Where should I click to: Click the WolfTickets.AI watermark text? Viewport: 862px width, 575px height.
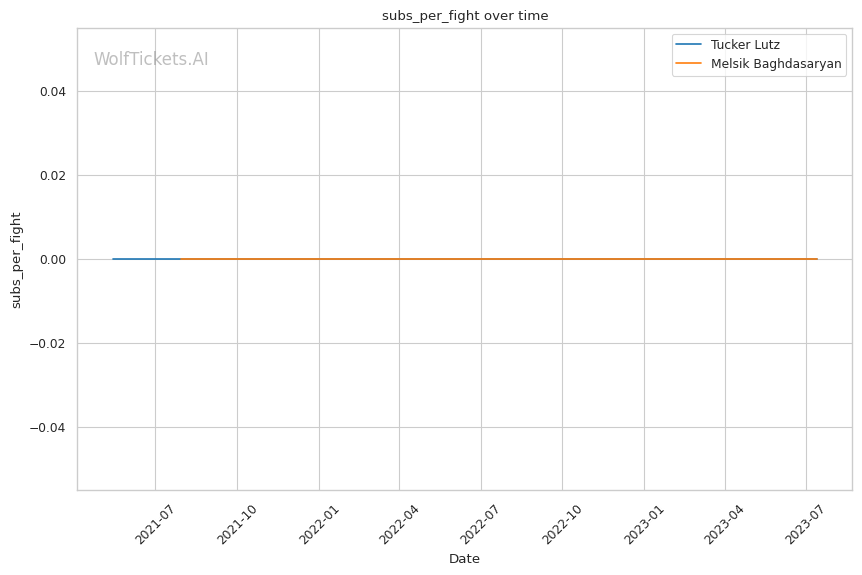[151, 60]
